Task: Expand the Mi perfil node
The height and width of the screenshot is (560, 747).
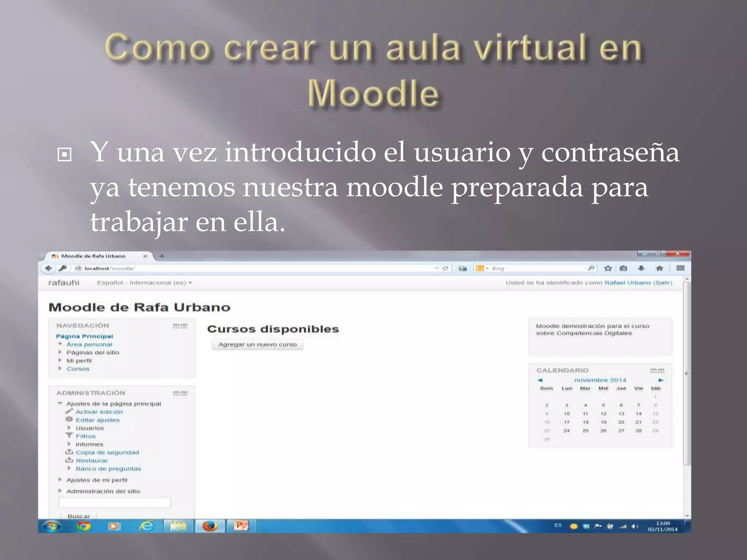Action: point(60,360)
